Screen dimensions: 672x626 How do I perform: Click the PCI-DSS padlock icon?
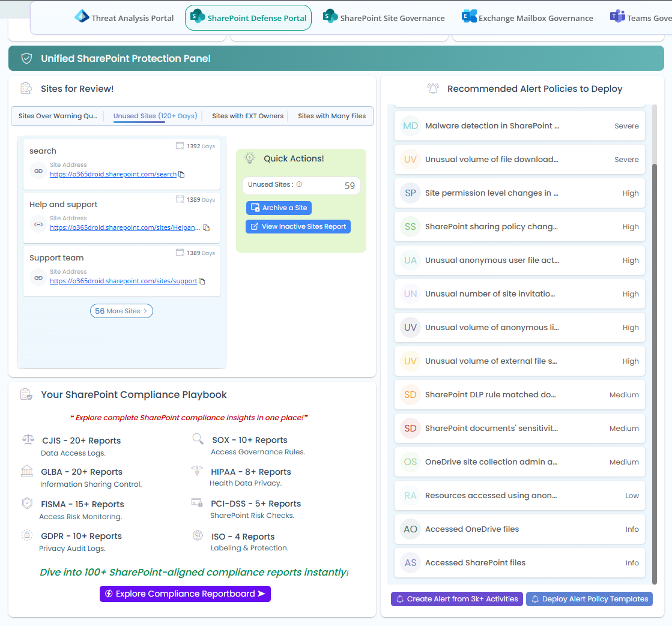pyautogui.click(x=198, y=503)
